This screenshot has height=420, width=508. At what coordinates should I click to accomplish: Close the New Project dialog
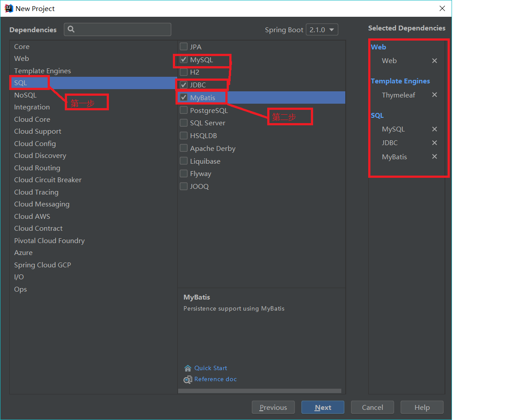442,8
